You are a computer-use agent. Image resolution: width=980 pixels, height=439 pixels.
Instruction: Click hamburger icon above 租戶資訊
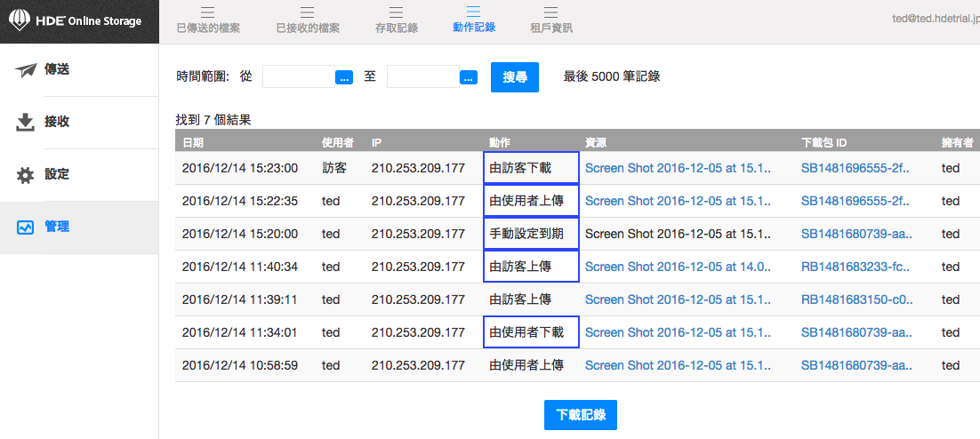550,12
